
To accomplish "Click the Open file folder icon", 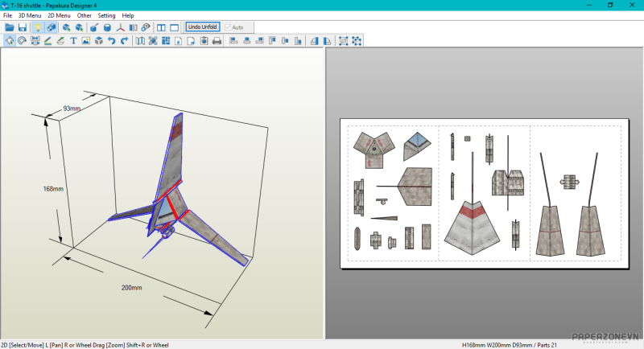I will [10, 27].
